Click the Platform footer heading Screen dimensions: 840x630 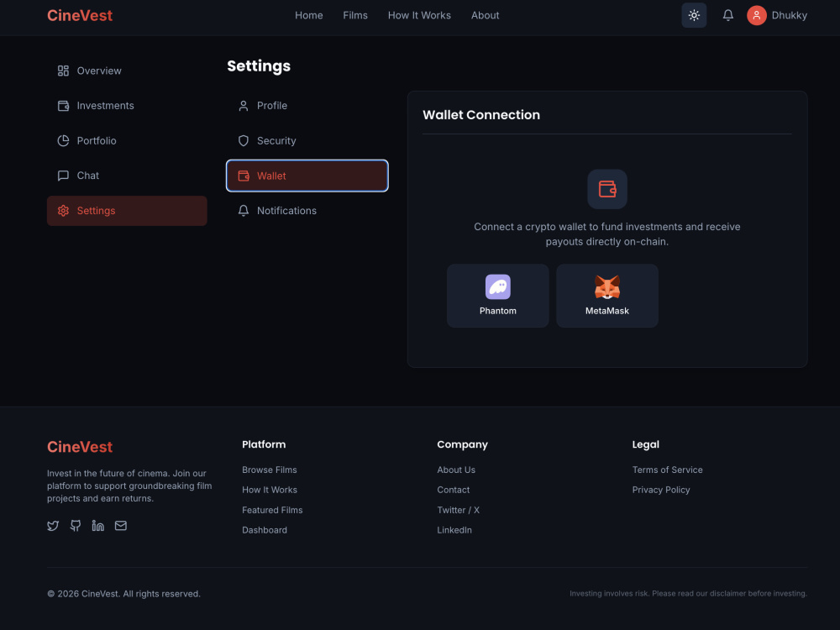264,444
